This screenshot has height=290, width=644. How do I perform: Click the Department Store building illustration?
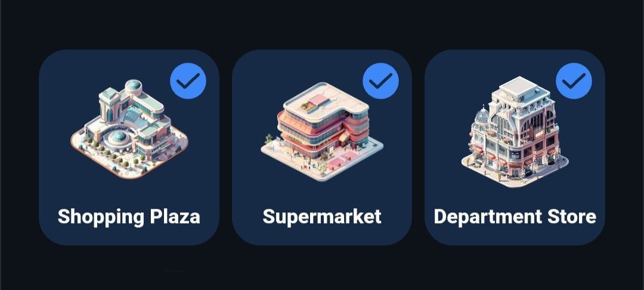coord(515,131)
